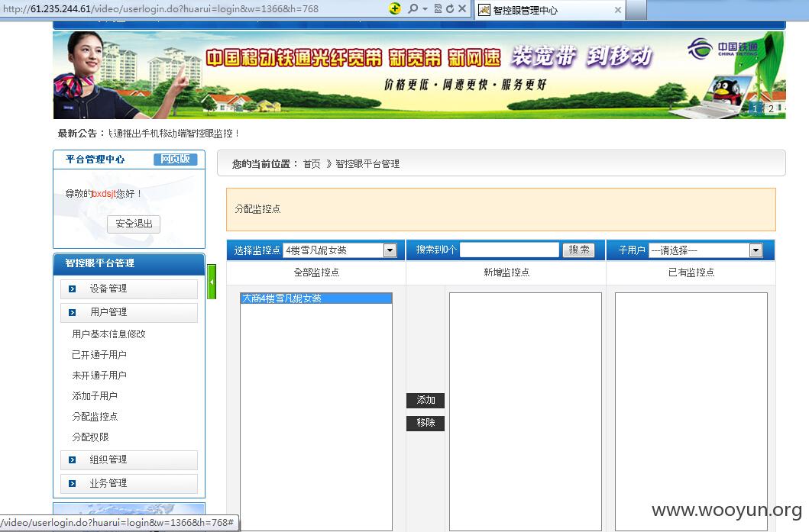Open 用户基本信息修改 page
This screenshot has height=532, width=809.
[109, 334]
